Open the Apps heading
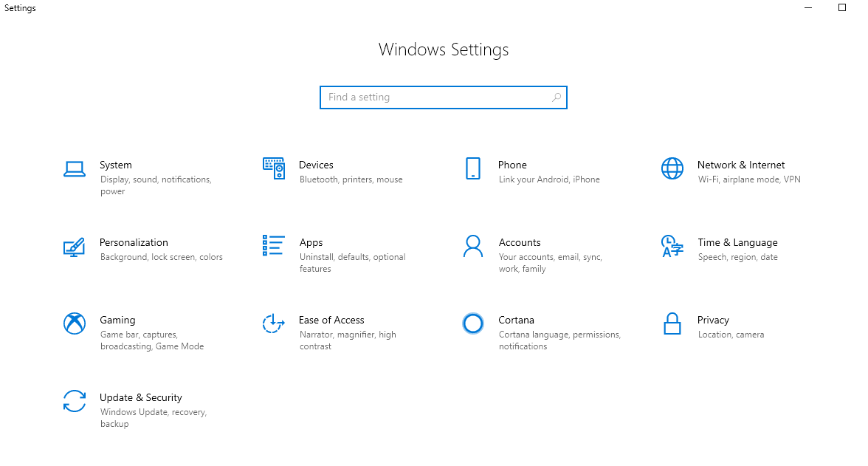This screenshot has width=868, height=466. click(x=311, y=243)
